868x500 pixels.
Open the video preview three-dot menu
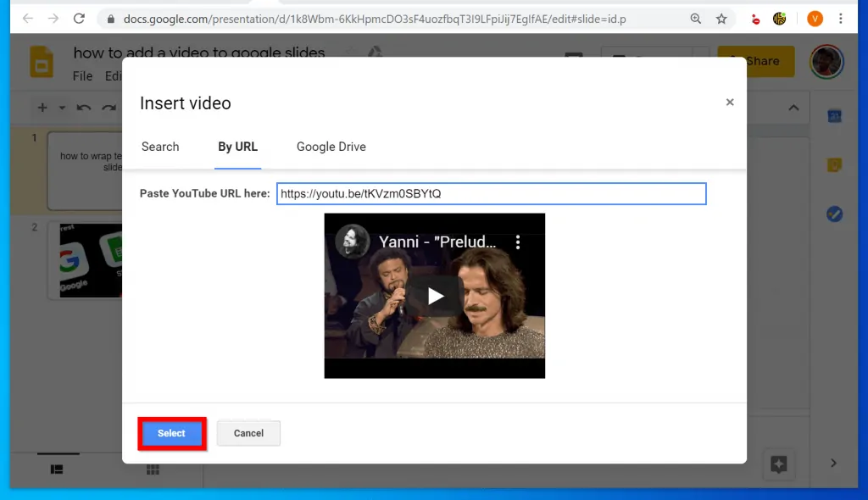(x=519, y=242)
